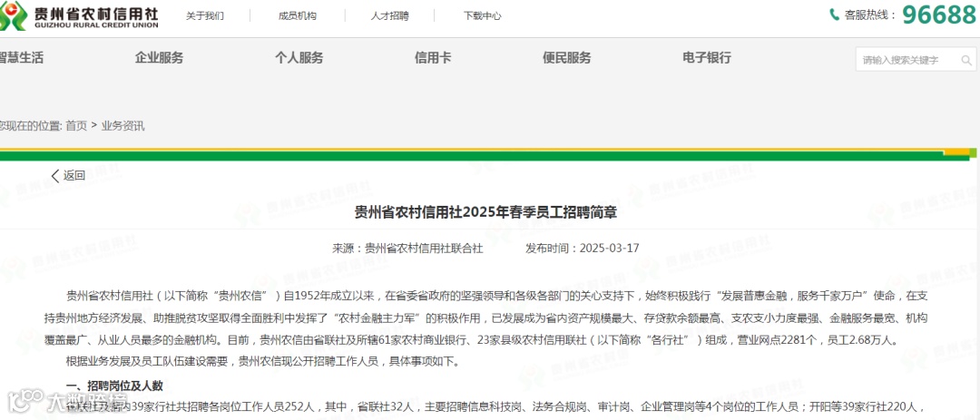This screenshot has width=980, height=420.
Task: Click the back arrow chevron beside 返回
Action: [55, 176]
